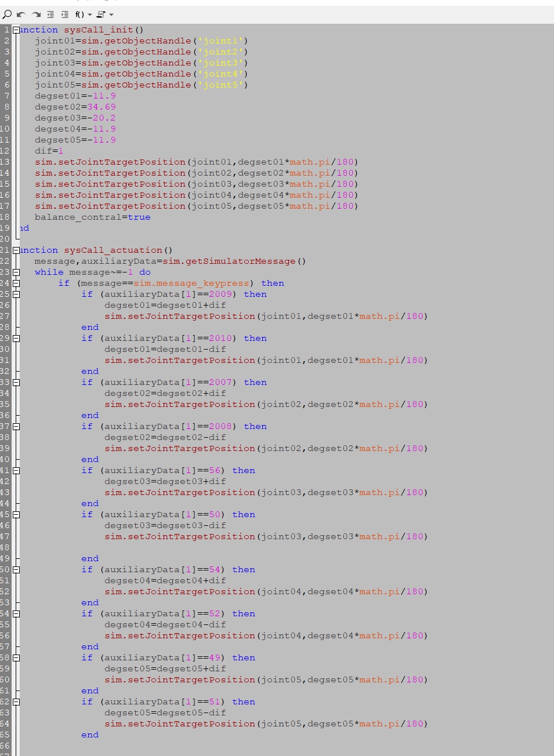The width and height of the screenshot is (554, 756).
Task: Collapse the while message loop fold
Action: 16,272
